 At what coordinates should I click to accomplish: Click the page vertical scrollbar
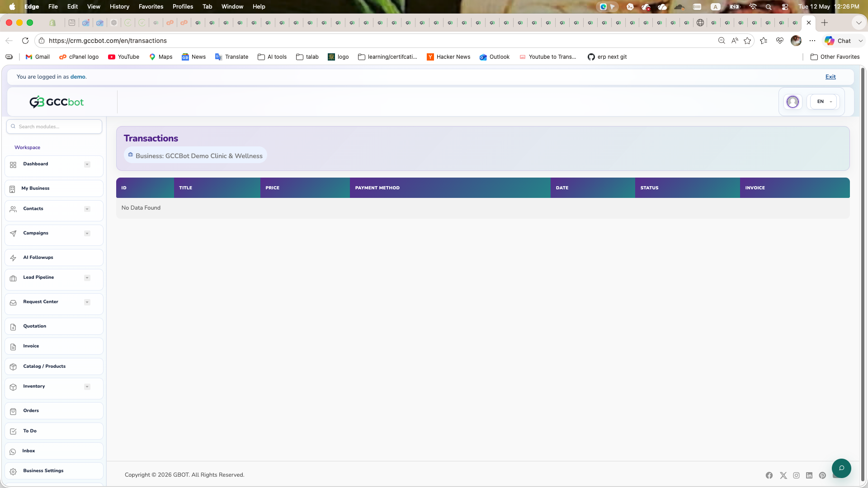(863, 274)
